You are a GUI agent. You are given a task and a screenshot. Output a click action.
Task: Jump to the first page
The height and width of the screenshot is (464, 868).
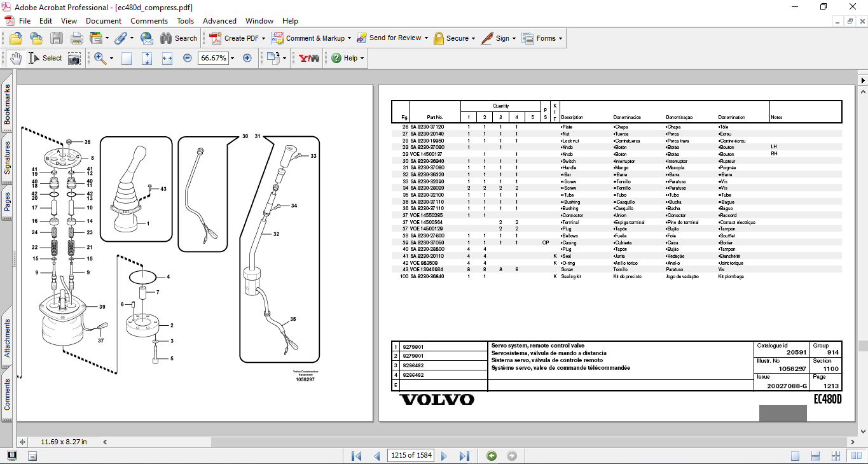click(x=357, y=456)
